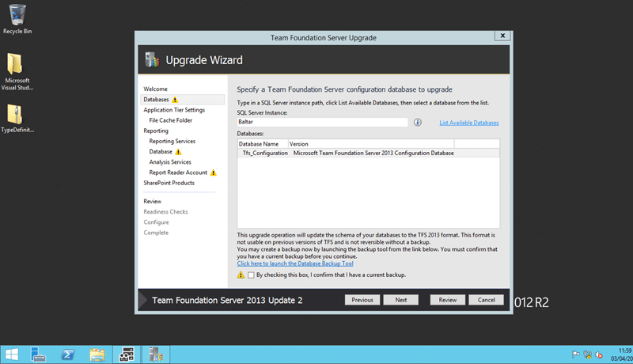Open SharePoint Products step
Image resolution: width=633 pixels, height=364 pixels.
(169, 183)
